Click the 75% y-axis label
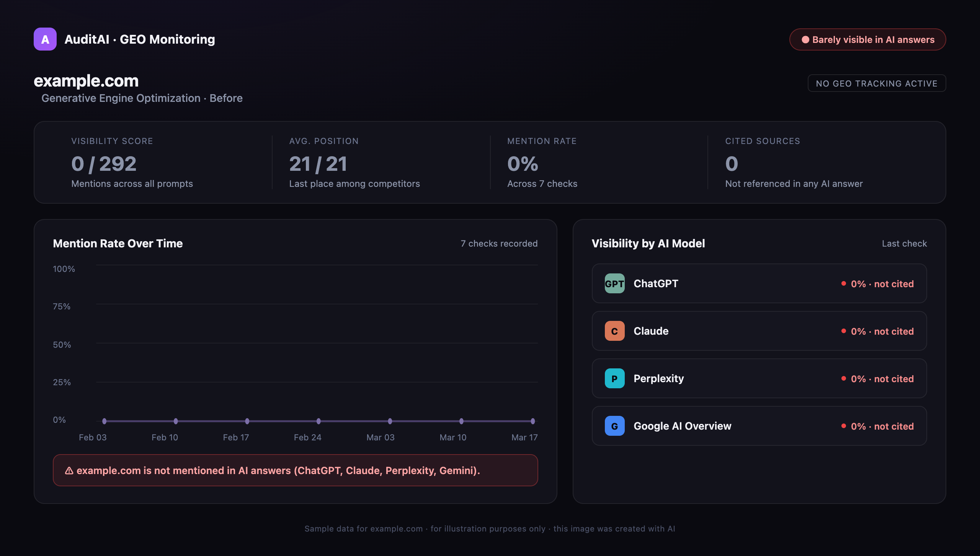This screenshot has width=980, height=556. point(62,306)
